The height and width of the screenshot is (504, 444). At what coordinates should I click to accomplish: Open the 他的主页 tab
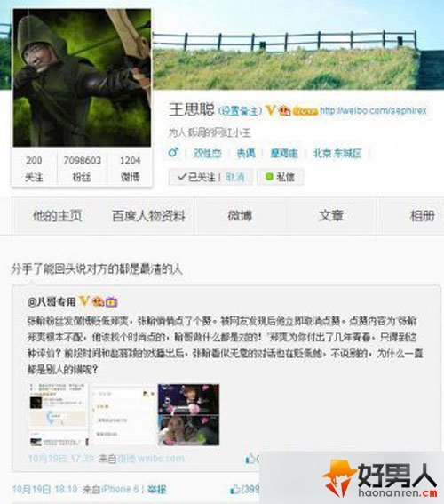[58, 216]
